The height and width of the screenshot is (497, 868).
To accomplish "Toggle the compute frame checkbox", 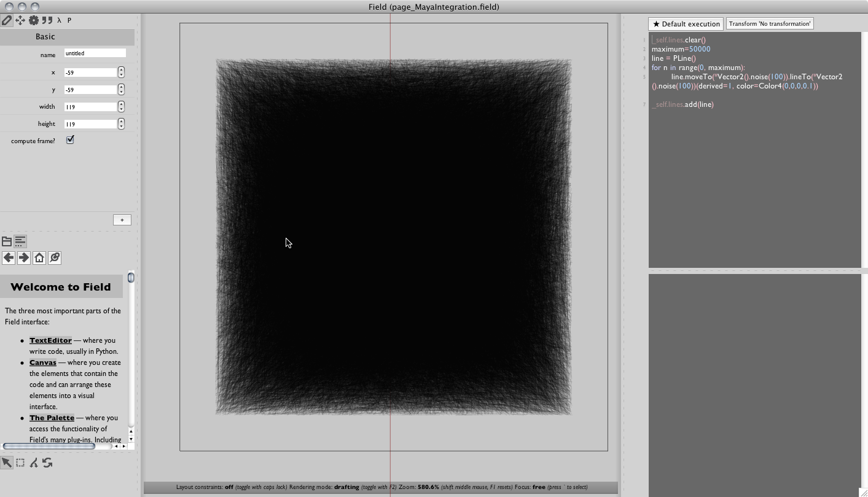I will click(70, 140).
